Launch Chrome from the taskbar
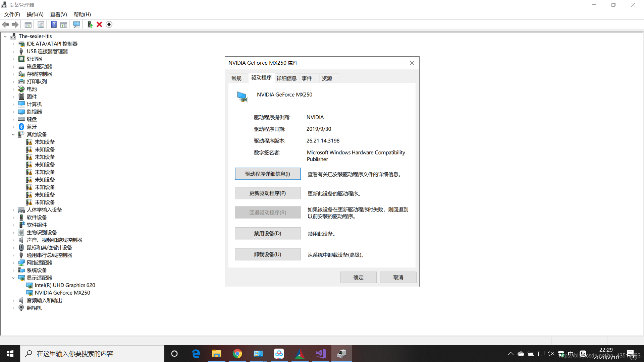 [x=237, y=353]
